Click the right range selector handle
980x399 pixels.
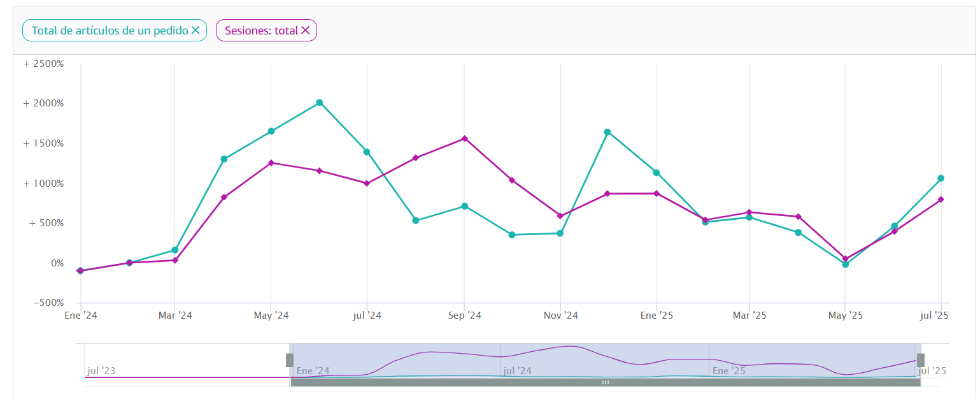tap(920, 360)
